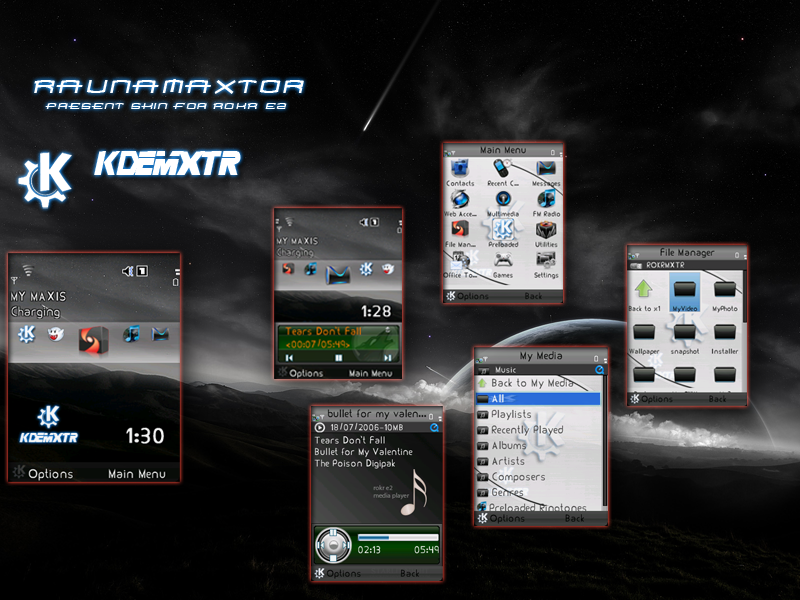Open Messages icon in Main Menu
This screenshot has height=600, width=800.
click(x=546, y=168)
